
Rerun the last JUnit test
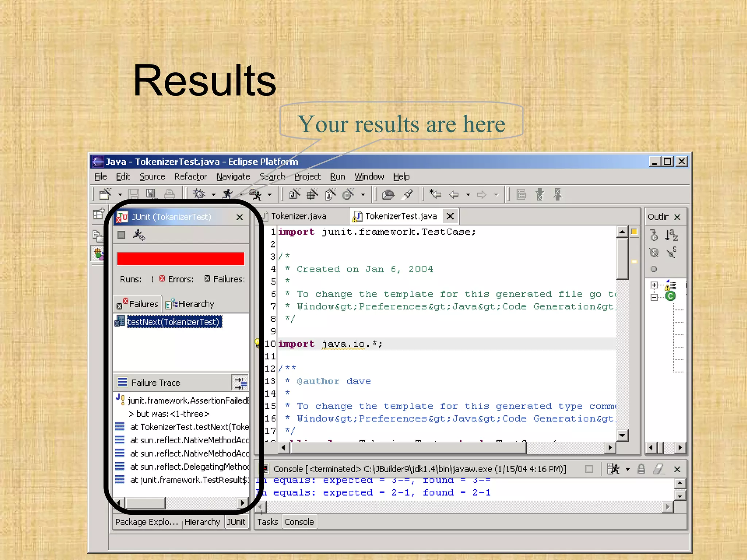point(139,235)
